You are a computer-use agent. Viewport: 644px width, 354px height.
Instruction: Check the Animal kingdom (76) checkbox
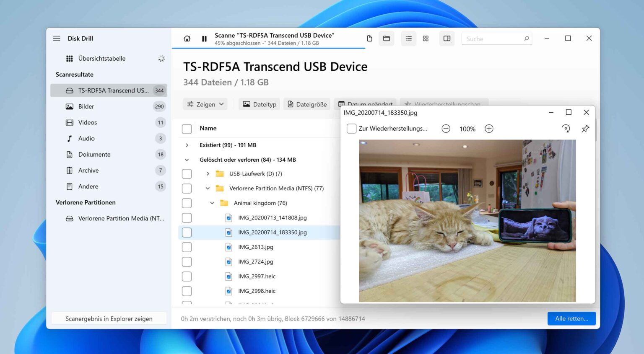(187, 203)
